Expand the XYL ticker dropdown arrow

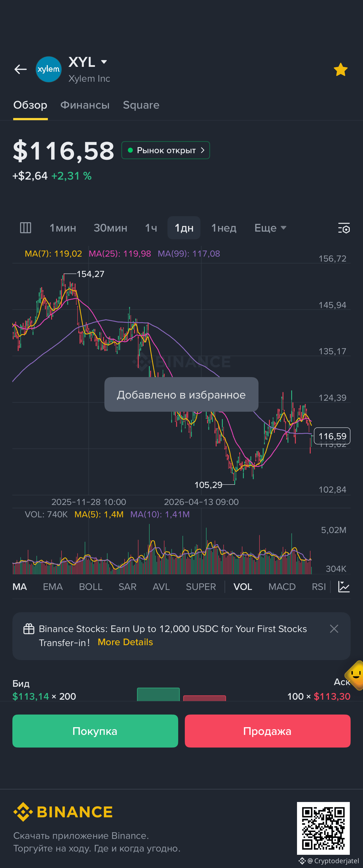coord(104,62)
